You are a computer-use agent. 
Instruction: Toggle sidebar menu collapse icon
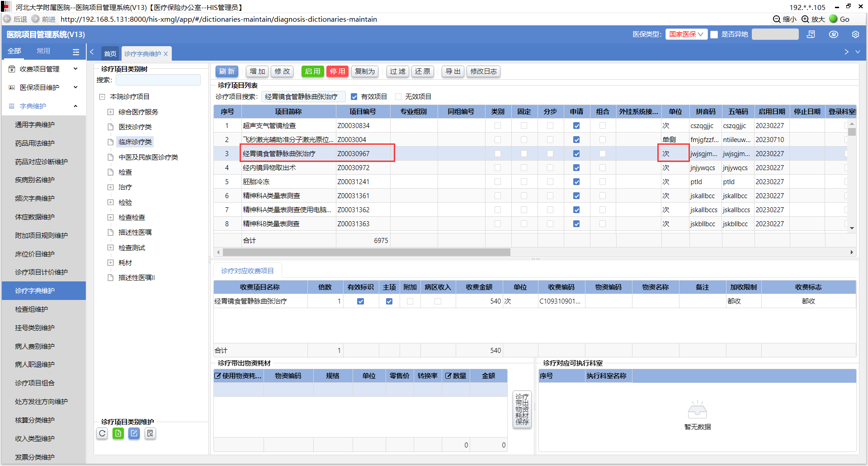point(76,52)
